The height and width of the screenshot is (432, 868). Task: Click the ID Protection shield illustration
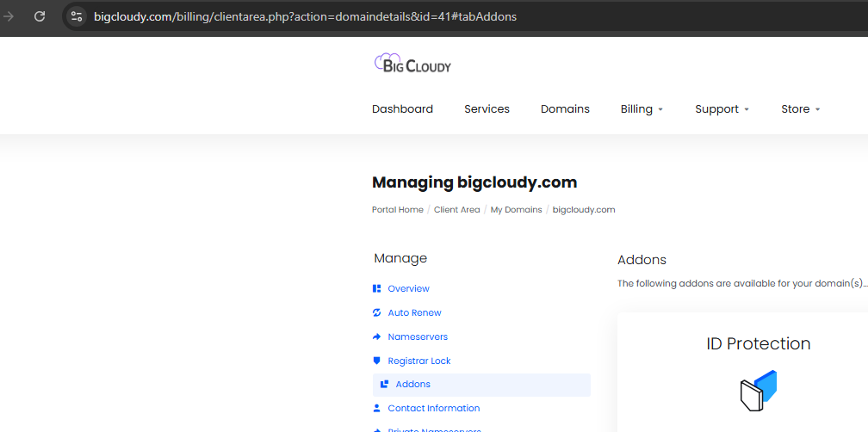(x=759, y=391)
